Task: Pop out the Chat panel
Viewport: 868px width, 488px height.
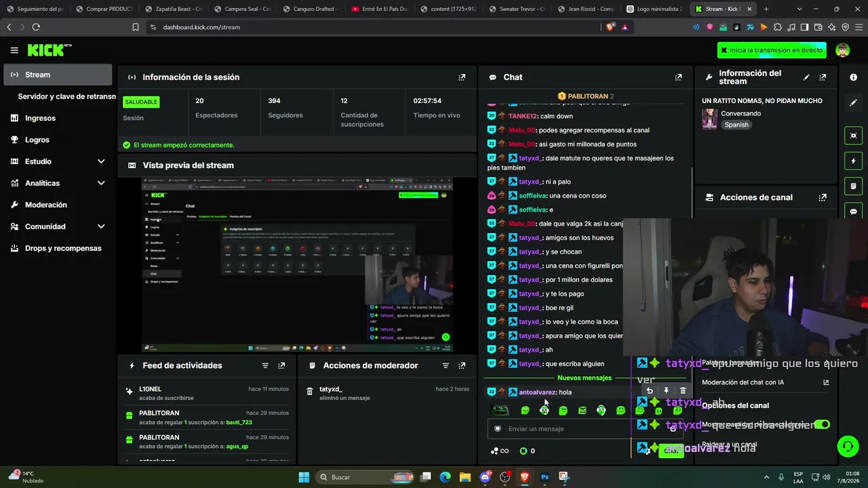Action: 678,77
